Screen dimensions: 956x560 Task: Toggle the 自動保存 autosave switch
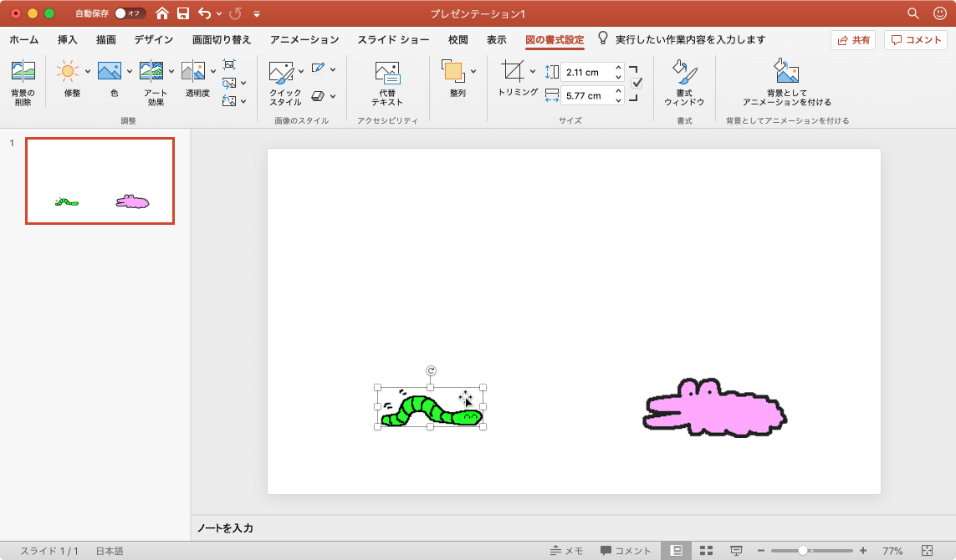coord(130,13)
